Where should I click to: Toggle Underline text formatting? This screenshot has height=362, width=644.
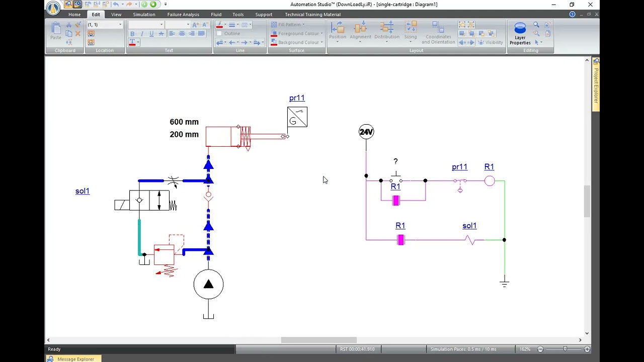coord(151,34)
